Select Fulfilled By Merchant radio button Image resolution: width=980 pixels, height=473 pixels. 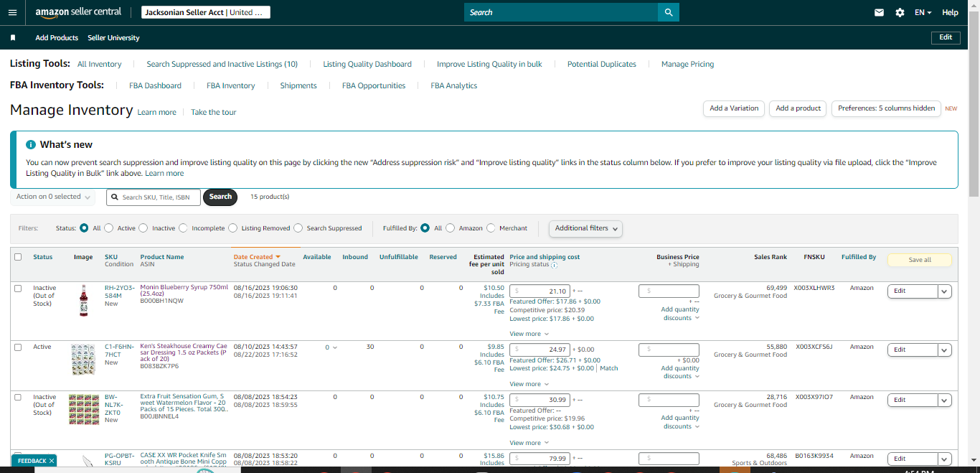pyautogui.click(x=491, y=228)
